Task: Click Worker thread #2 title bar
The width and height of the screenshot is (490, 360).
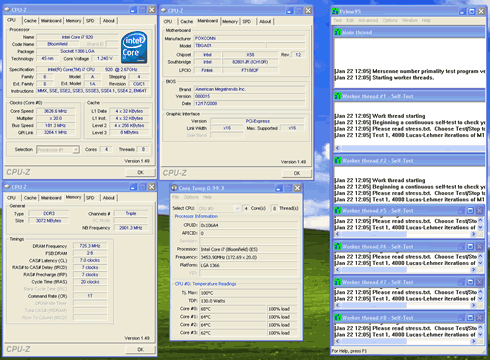Action: (409, 161)
